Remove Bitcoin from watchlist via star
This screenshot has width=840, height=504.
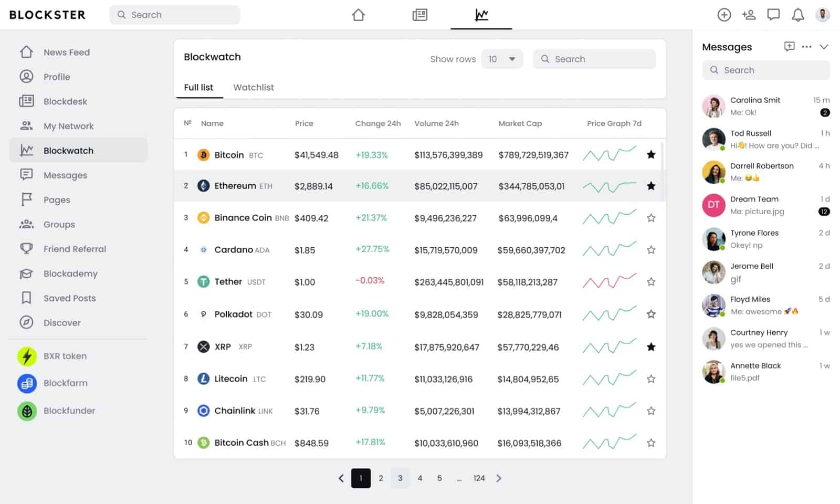[x=651, y=154]
